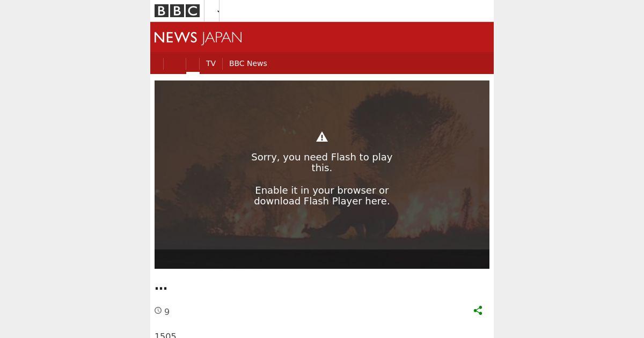Open the BBC News navigation tab
The image size is (644, 338).
(x=248, y=63)
